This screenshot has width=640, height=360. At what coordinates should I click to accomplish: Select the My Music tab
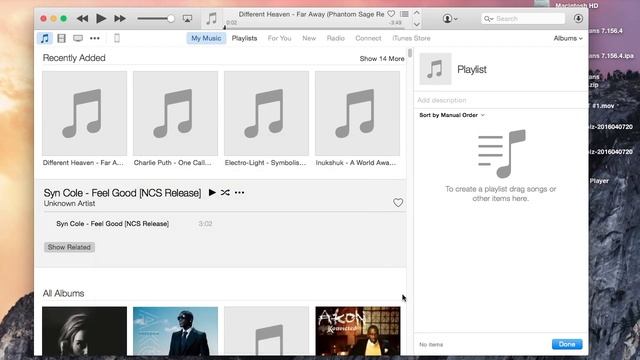coord(206,38)
